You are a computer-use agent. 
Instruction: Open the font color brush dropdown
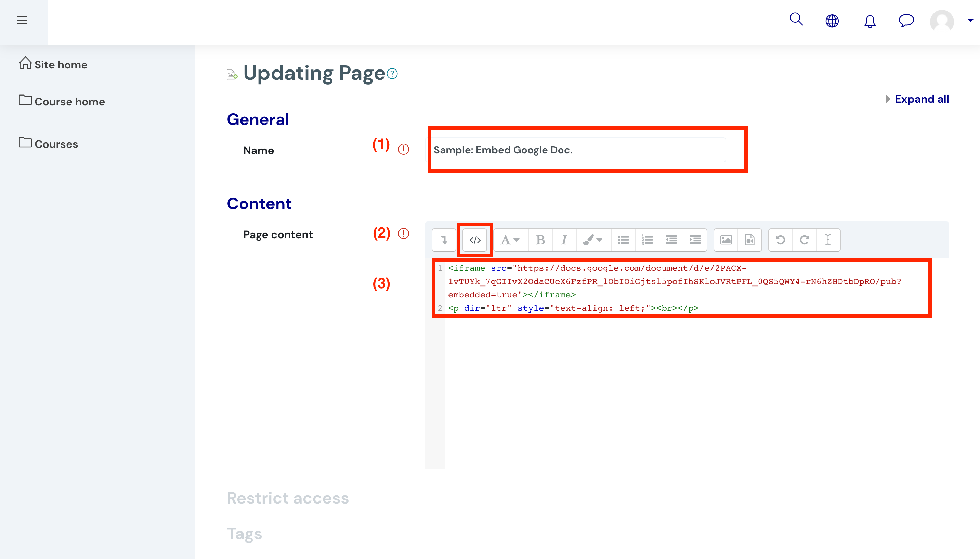[x=593, y=240]
